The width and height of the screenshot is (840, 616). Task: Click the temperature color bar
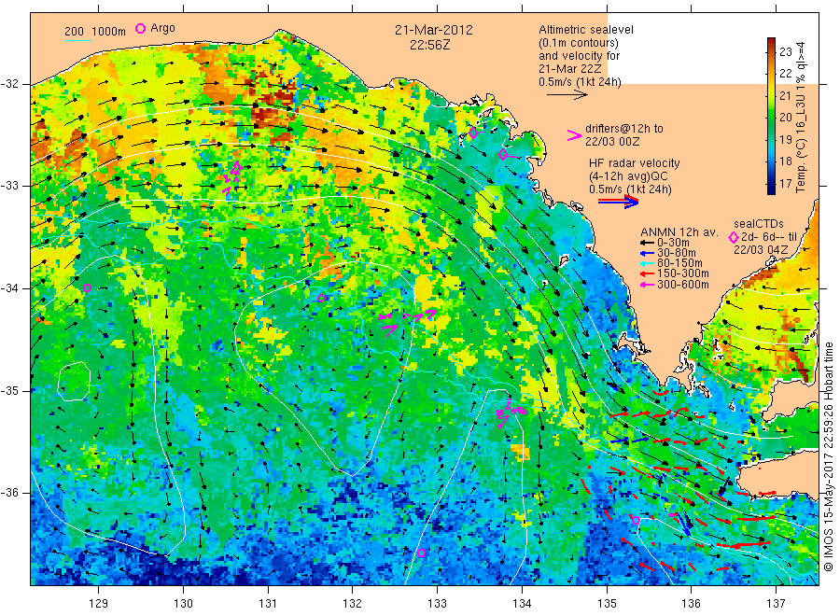click(x=771, y=116)
